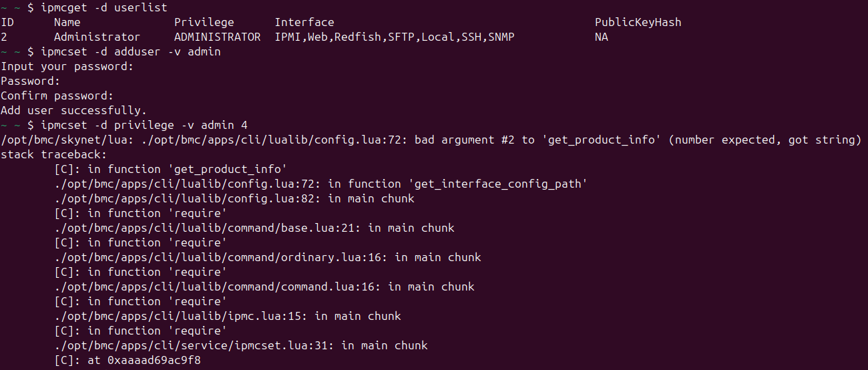Click the command/ordinary.lua:16 traceback line
868x370 pixels.
[x=267, y=258]
